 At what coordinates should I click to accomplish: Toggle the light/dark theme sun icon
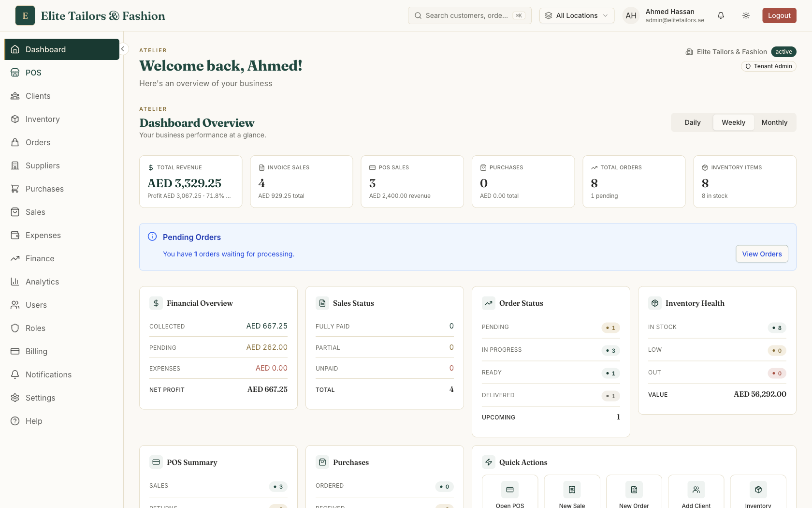pos(746,15)
